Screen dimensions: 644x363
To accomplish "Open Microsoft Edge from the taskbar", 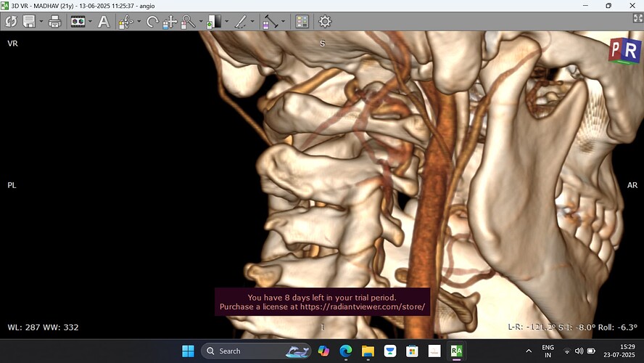I will point(346,351).
